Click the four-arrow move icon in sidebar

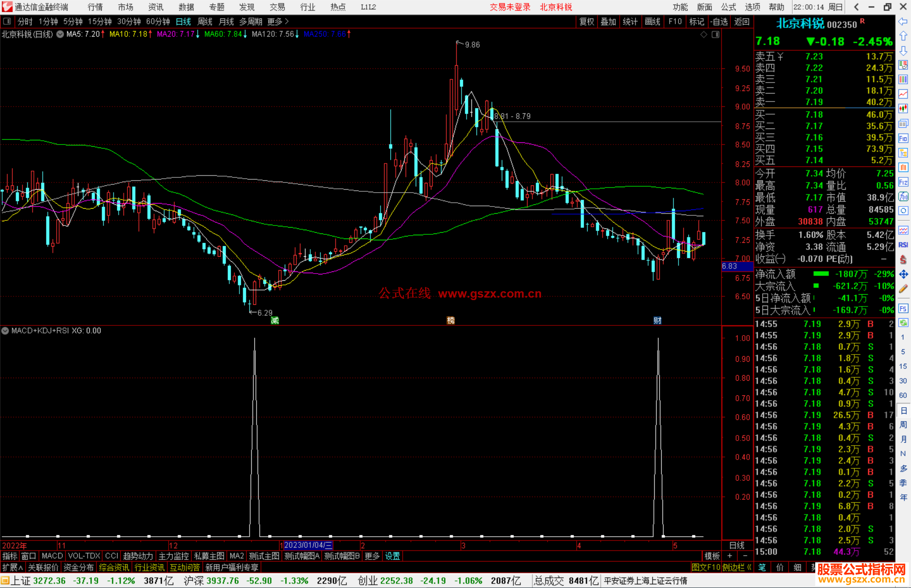pos(903,274)
